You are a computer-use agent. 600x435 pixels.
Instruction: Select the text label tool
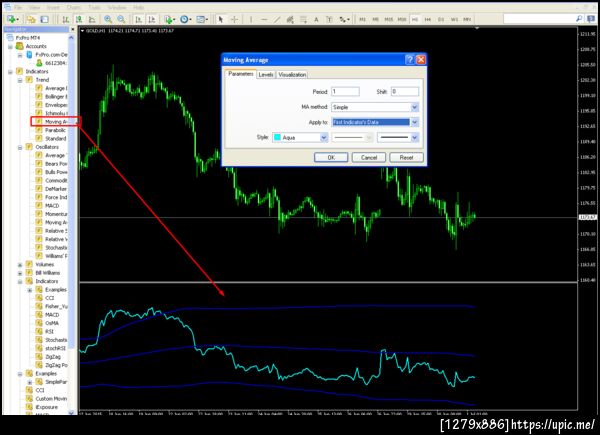tap(329, 19)
